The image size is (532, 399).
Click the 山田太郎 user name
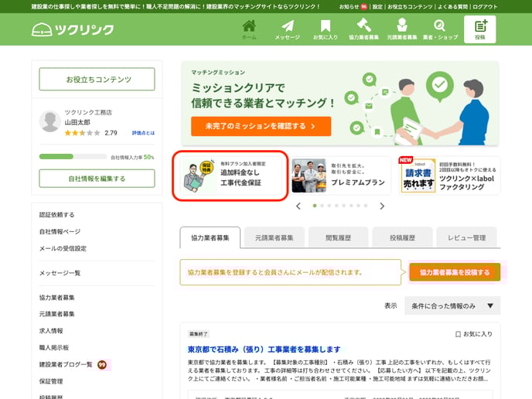pos(77,122)
